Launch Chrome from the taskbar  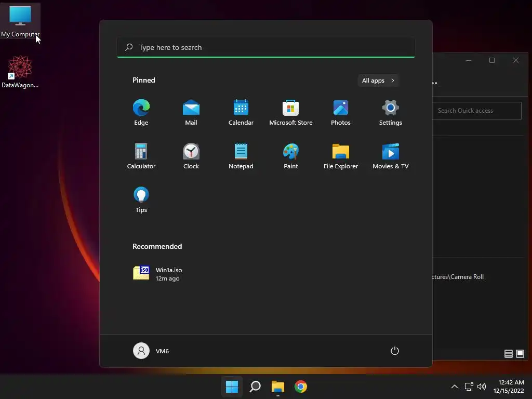(301, 387)
